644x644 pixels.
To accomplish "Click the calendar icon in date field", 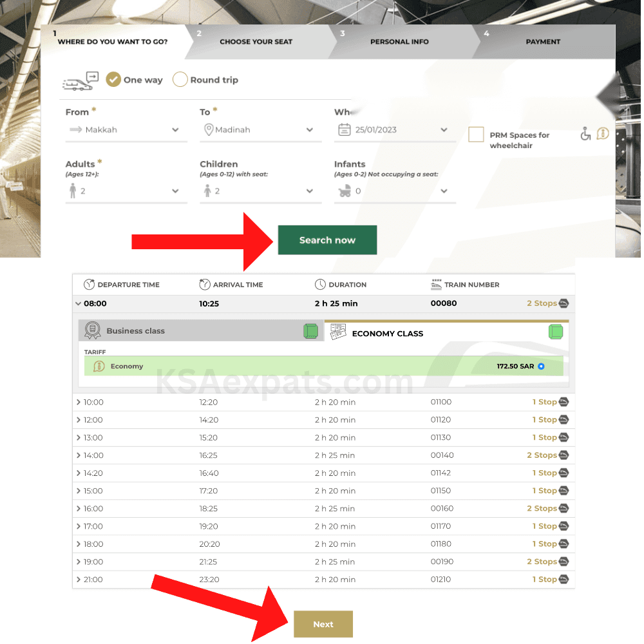I will (x=344, y=130).
